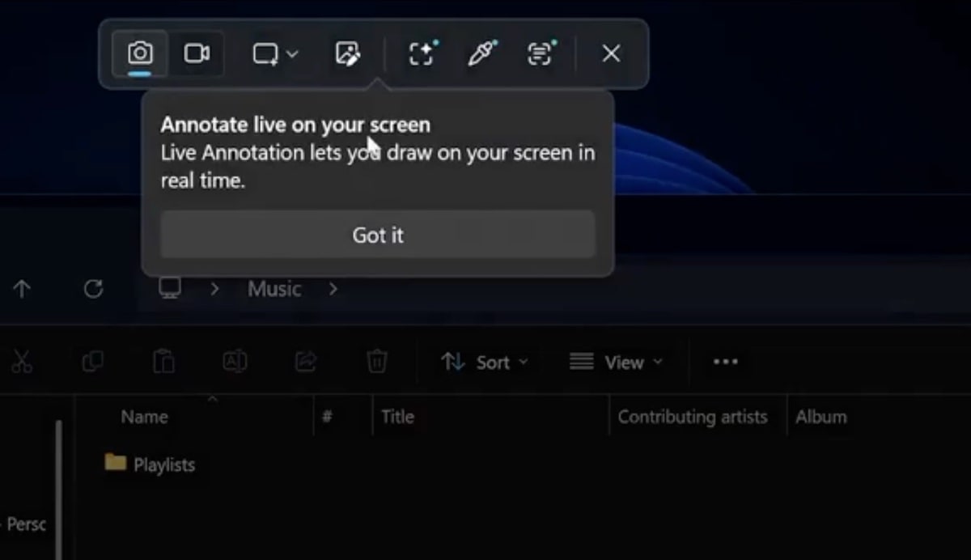Click the Live Annotation toolbar icon
Screen dimensions: 971x560
point(347,54)
